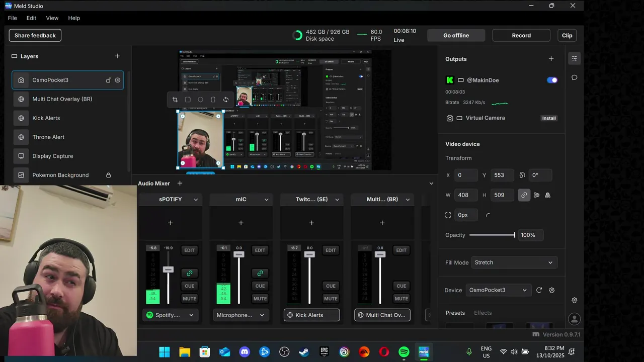Image resolution: width=644 pixels, height=362 pixels.
Task: Add a new layer with plus icon
Action: 117,56
